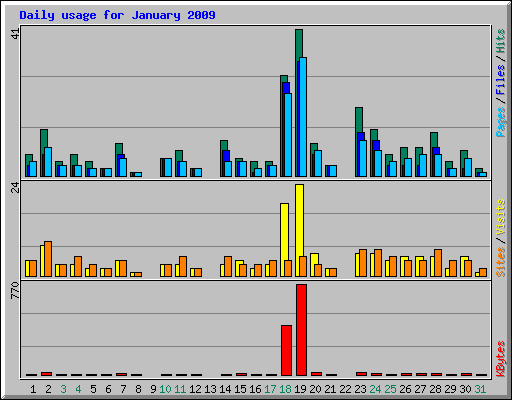Click the Sites legend label
The height and width of the screenshot is (400, 512).
[x=500, y=262]
